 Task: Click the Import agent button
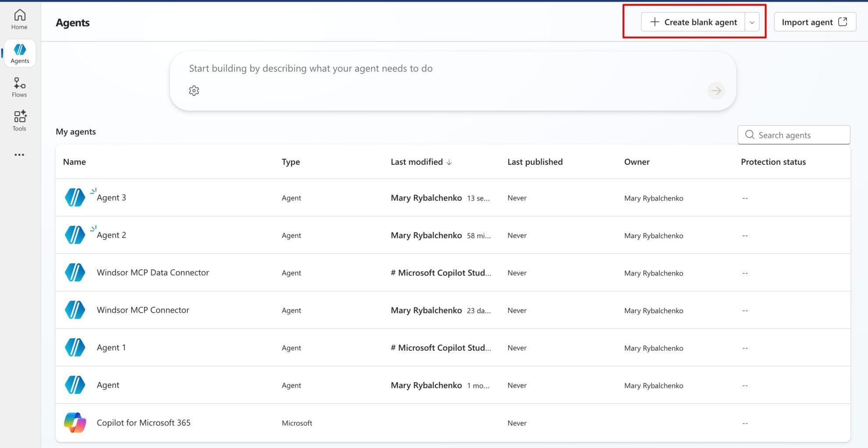click(815, 22)
